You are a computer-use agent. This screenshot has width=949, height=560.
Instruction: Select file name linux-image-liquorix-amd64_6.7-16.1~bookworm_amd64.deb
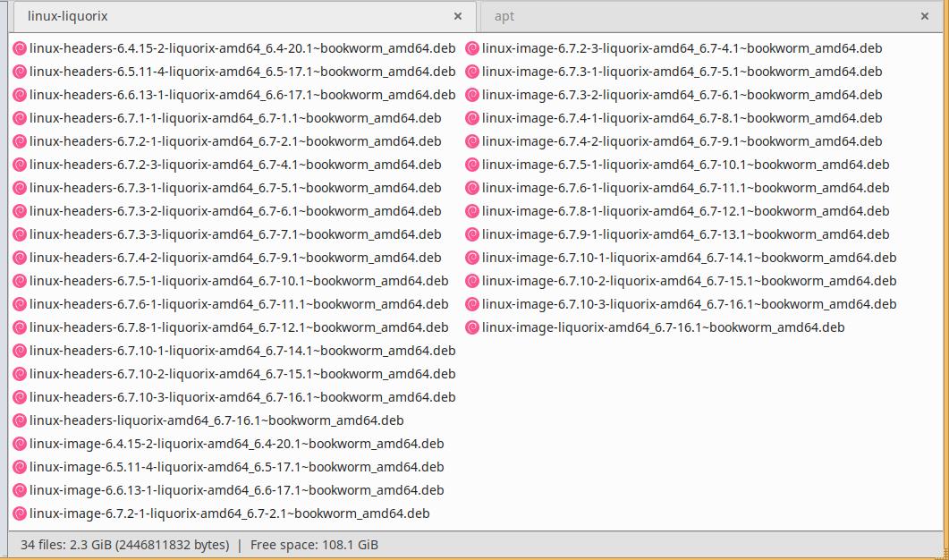664,327
